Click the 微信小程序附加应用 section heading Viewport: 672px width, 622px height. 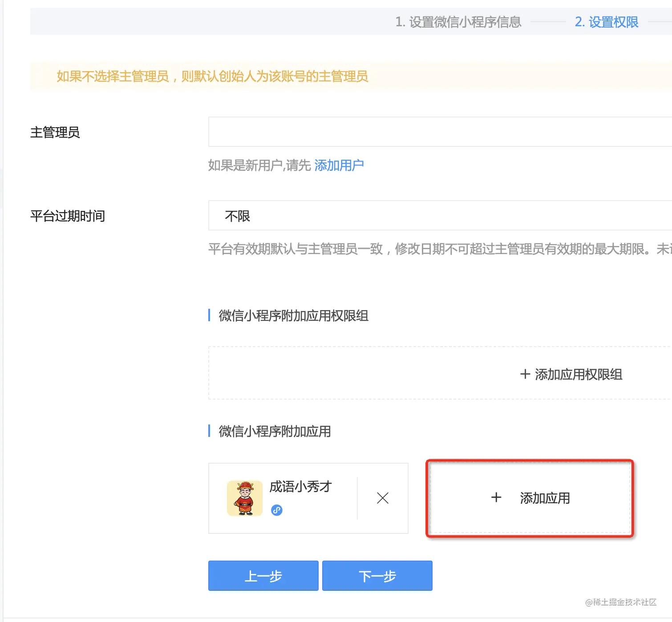coord(275,431)
